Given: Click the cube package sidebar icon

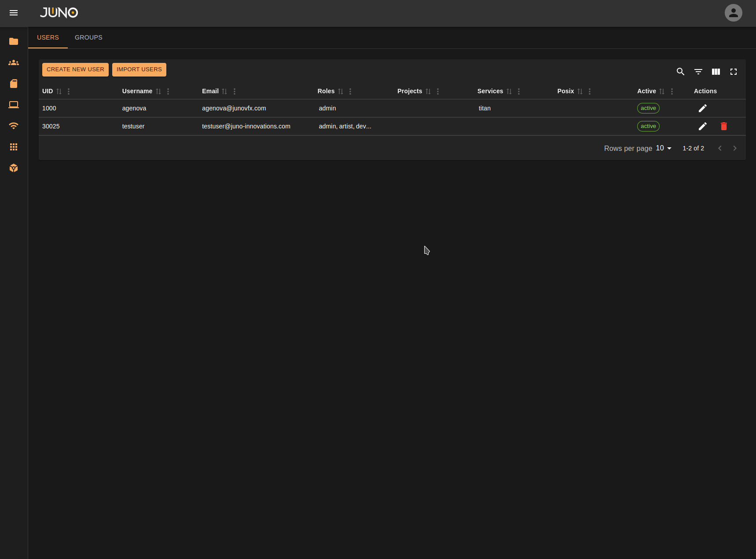Looking at the screenshot, I should [14, 168].
